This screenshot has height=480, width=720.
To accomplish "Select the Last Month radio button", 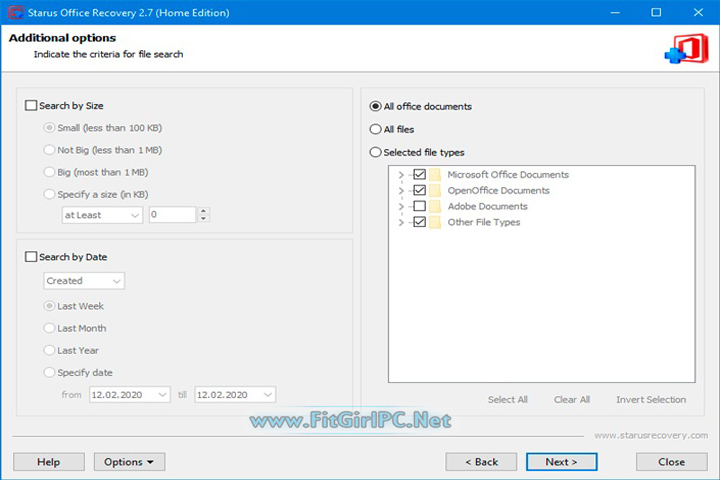I will click(49, 328).
